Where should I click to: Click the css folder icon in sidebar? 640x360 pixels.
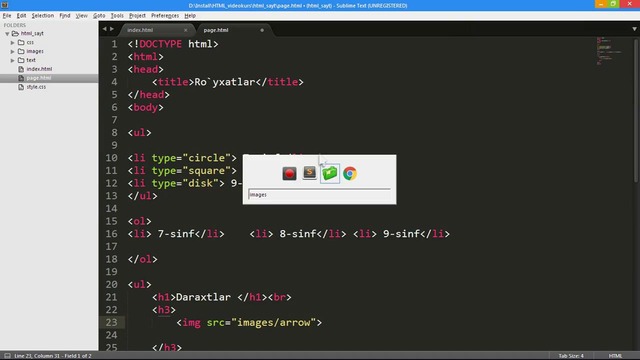tap(21, 42)
